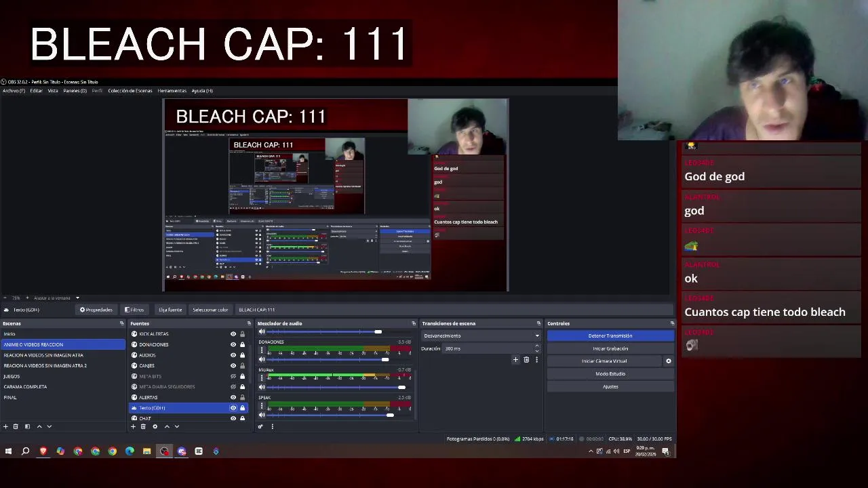
Task: Hide the ALERTAS source
Action: click(233, 397)
